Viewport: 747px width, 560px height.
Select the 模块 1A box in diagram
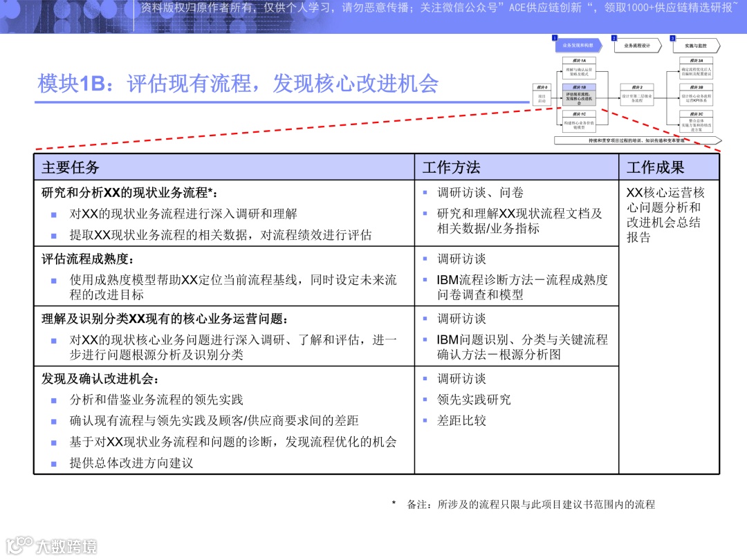(579, 68)
